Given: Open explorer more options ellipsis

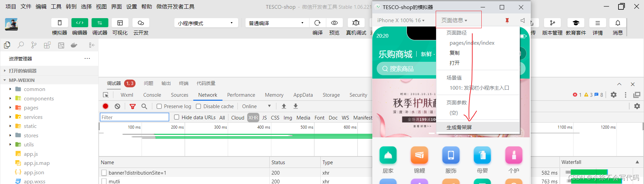Looking at the screenshot, I should [x=87, y=58].
